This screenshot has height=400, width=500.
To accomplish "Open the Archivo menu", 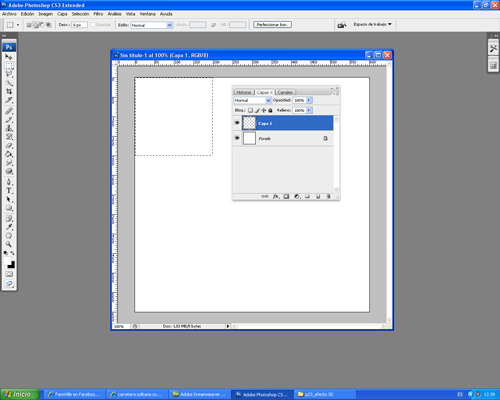I will [9, 14].
